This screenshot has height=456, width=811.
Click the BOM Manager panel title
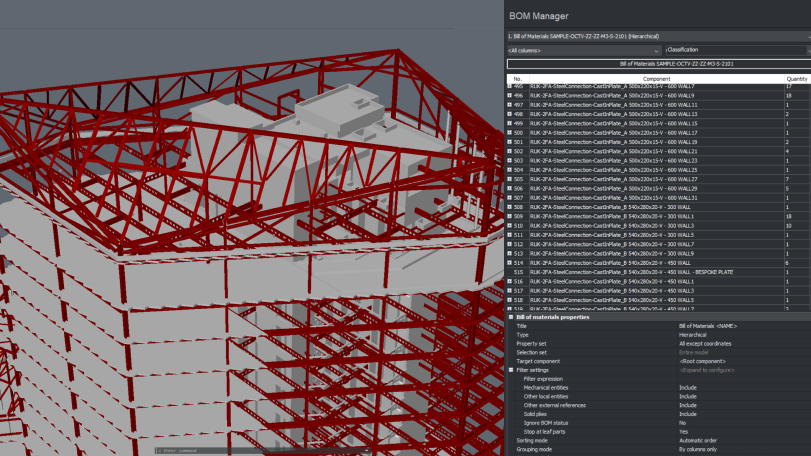tap(538, 16)
